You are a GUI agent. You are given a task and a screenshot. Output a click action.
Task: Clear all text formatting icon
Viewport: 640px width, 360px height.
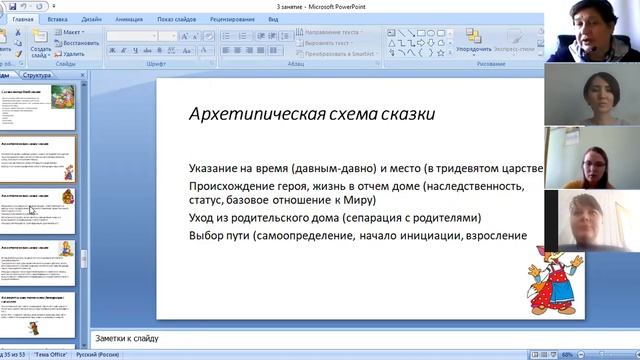209,36
